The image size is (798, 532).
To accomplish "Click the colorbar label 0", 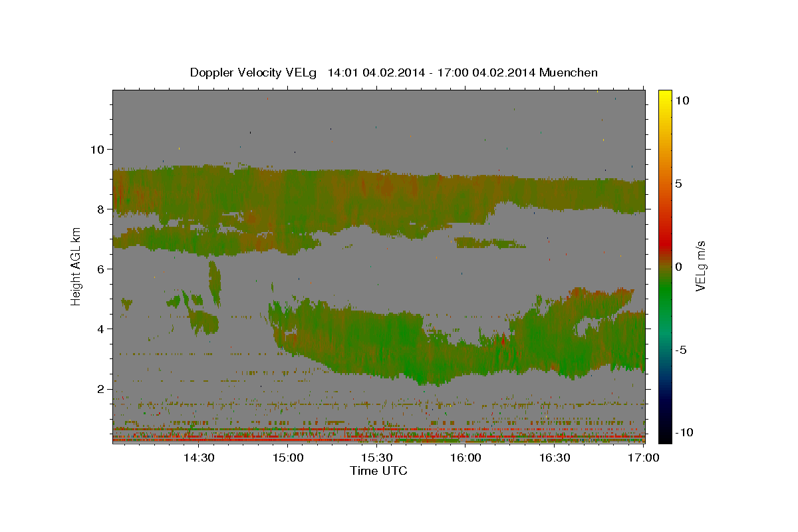I will [678, 267].
